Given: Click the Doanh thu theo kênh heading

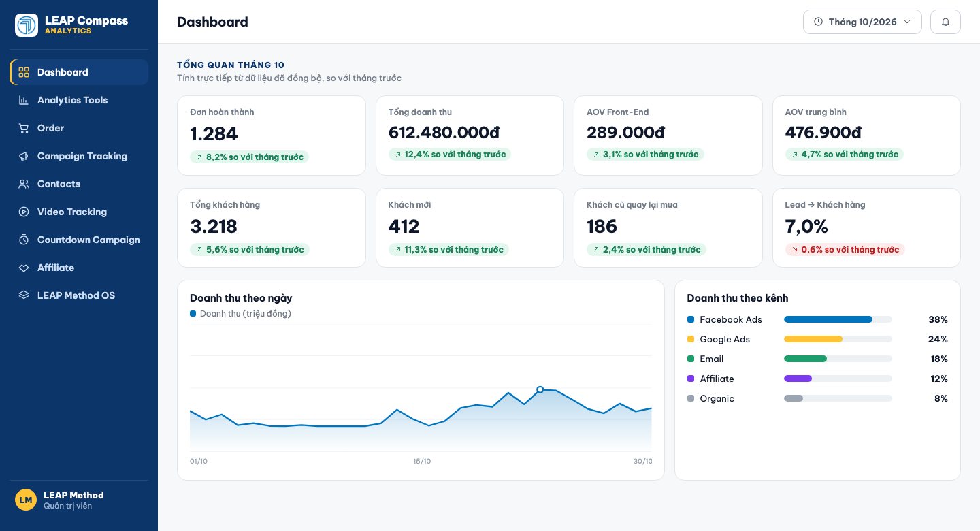Looking at the screenshot, I should point(738,298).
